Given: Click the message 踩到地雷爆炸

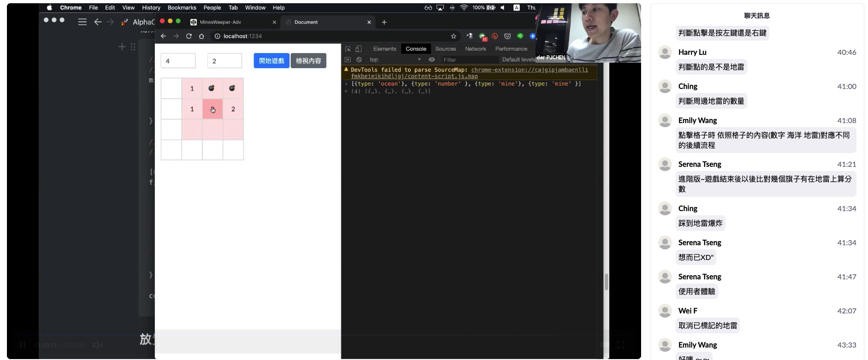Looking at the screenshot, I should point(700,223).
